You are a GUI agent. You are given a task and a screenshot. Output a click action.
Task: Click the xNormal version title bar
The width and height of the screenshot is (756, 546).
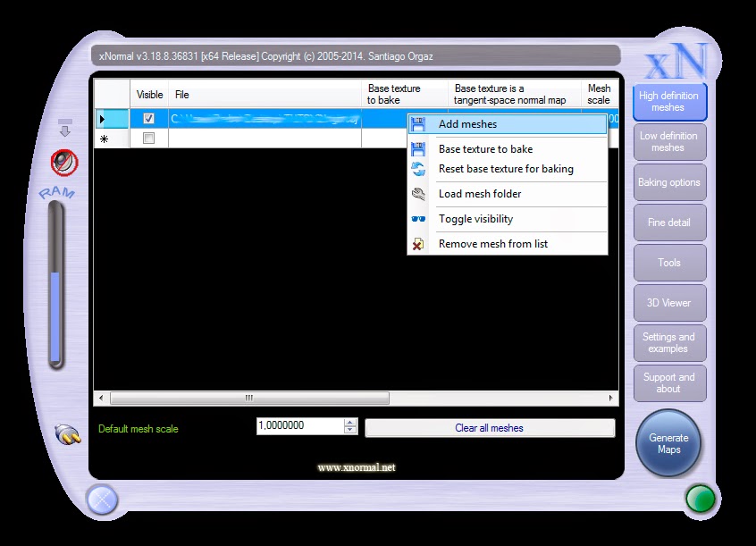click(x=356, y=56)
